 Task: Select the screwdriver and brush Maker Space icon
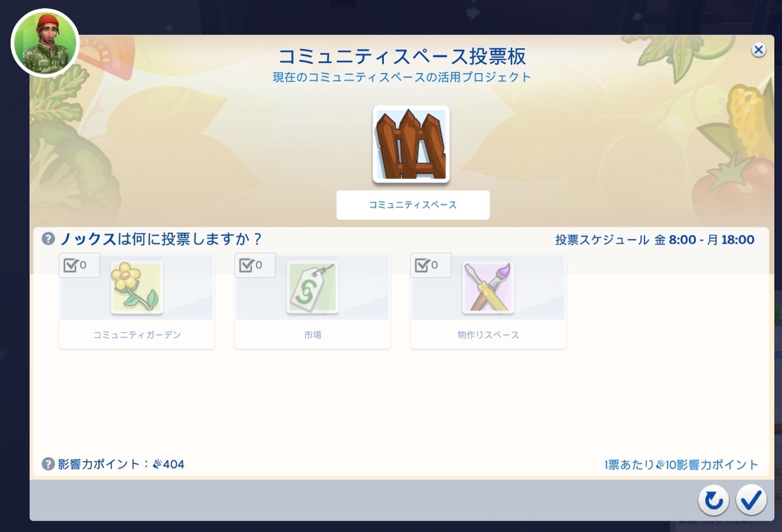[488, 287]
